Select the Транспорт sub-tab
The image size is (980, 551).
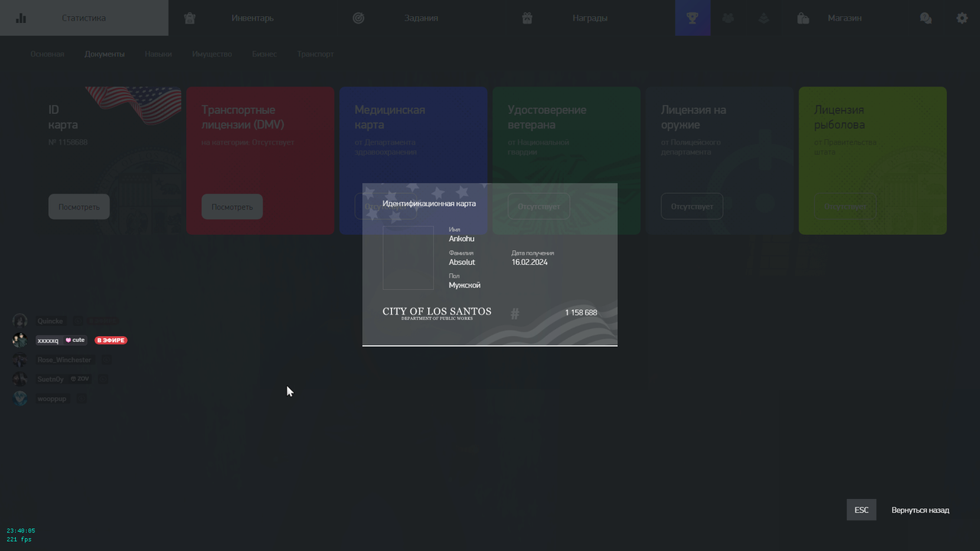315,54
